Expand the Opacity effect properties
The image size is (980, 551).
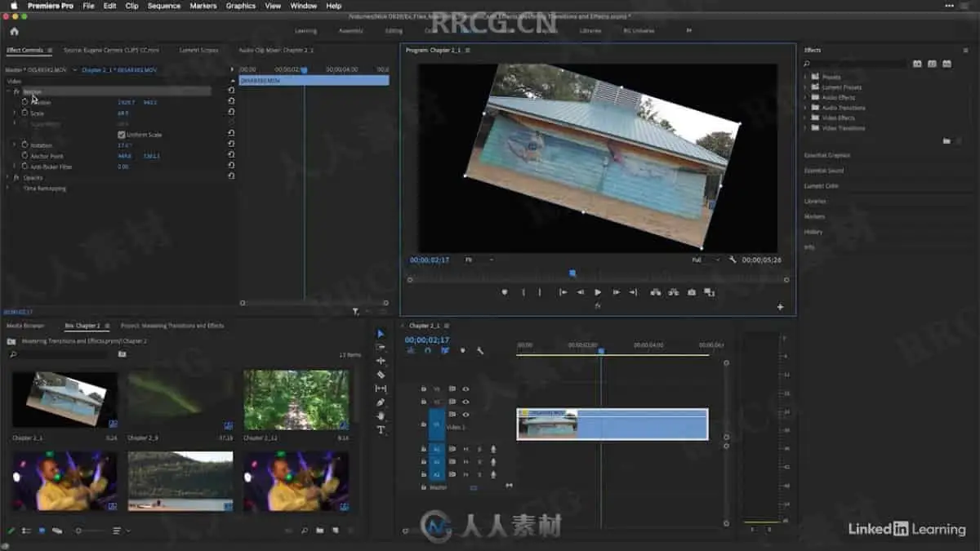[8, 177]
